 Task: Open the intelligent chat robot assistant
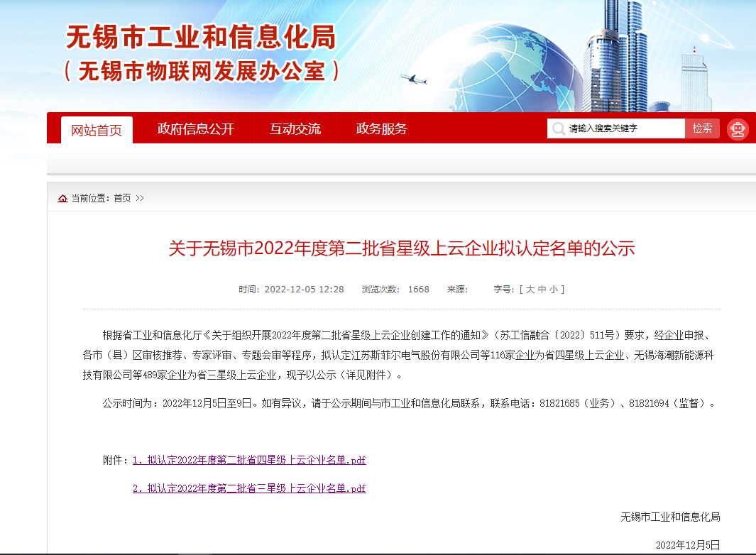point(738,128)
